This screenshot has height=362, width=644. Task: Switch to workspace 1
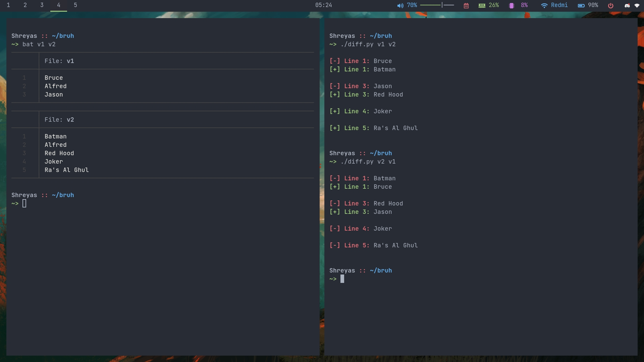[x=8, y=5]
